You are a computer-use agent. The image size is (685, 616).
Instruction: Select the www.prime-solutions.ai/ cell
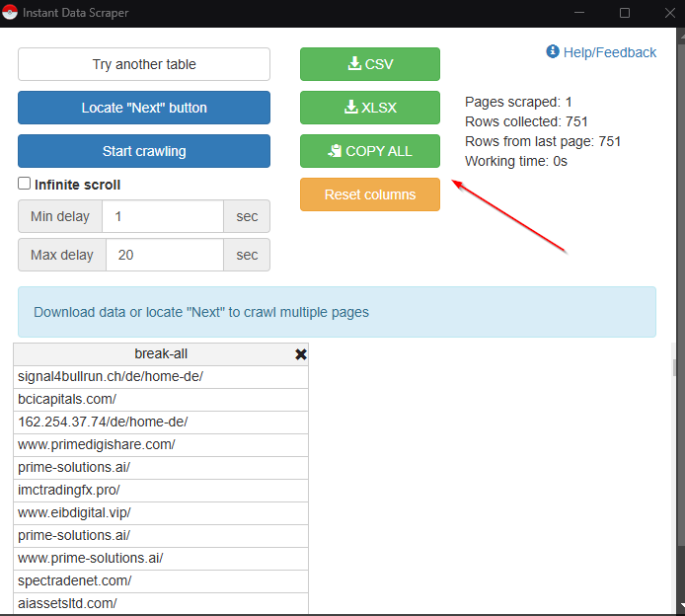tap(161, 559)
